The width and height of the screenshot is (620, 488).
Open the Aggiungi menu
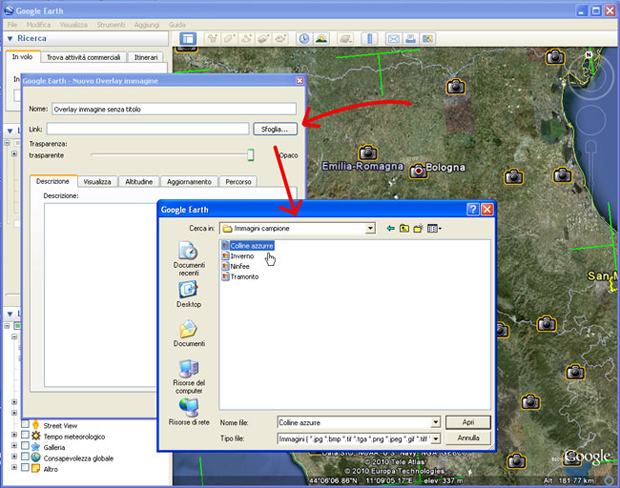[x=146, y=25]
